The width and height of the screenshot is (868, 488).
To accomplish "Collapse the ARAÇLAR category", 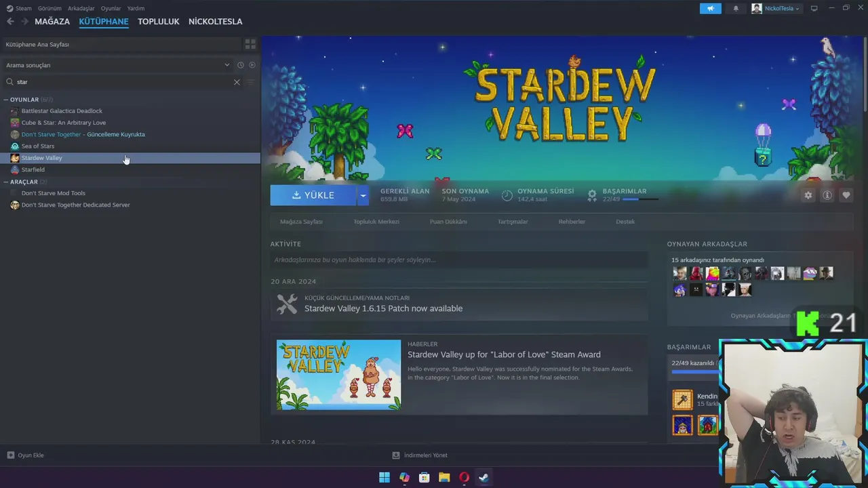I will tap(5, 182).
